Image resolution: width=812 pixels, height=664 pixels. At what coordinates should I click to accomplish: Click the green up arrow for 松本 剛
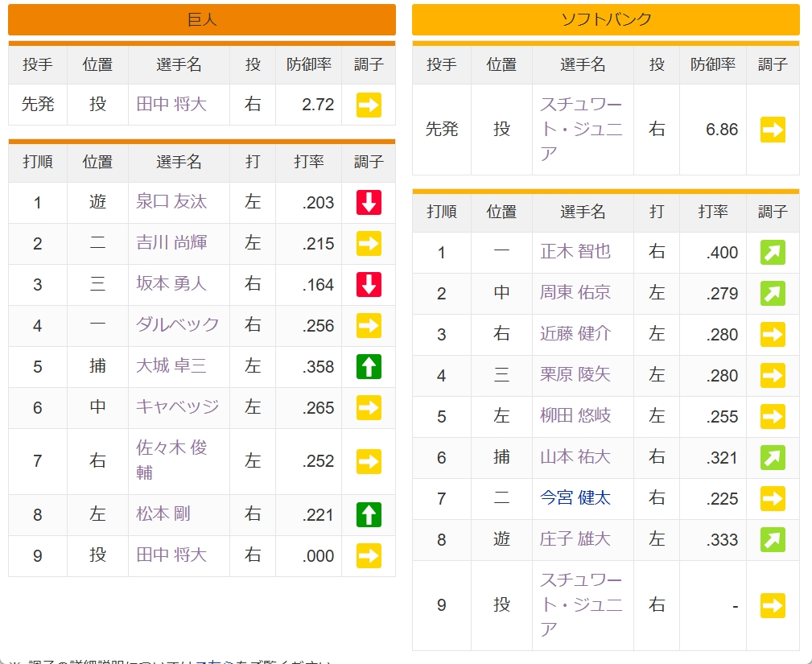369,515
